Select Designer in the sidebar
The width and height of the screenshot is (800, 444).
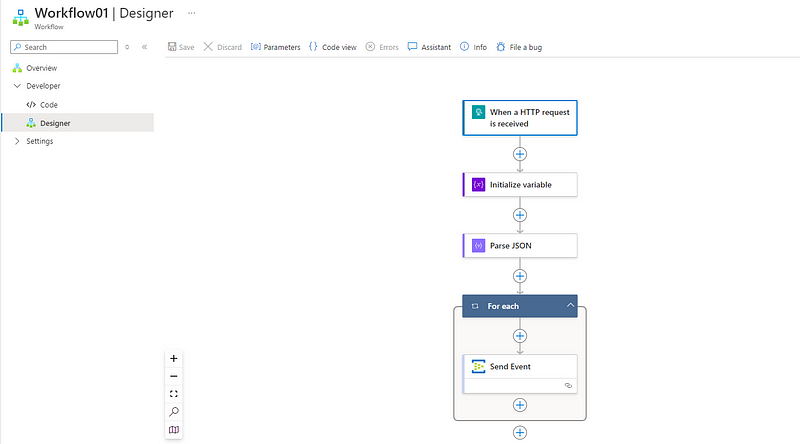pyautogui.click(x=78, y=123)
